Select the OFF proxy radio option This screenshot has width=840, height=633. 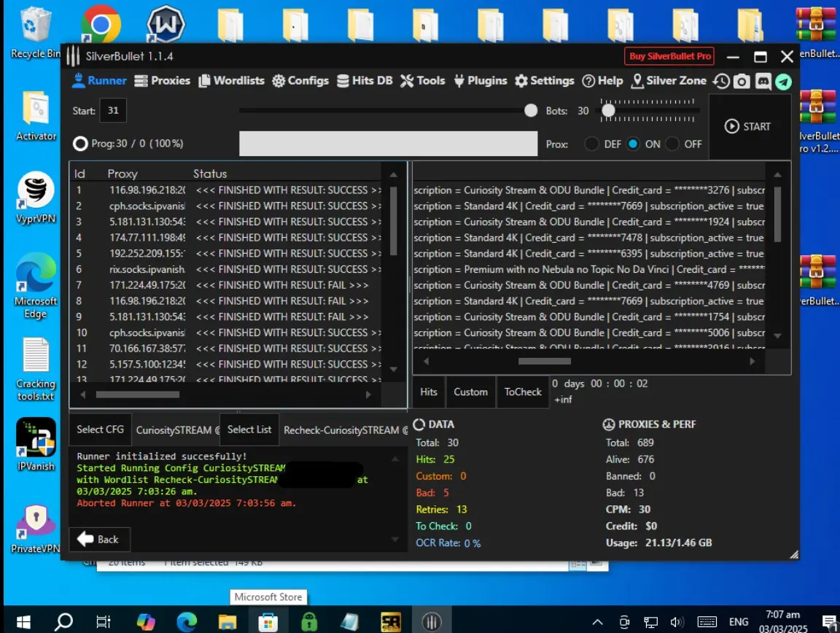(672, 144)
